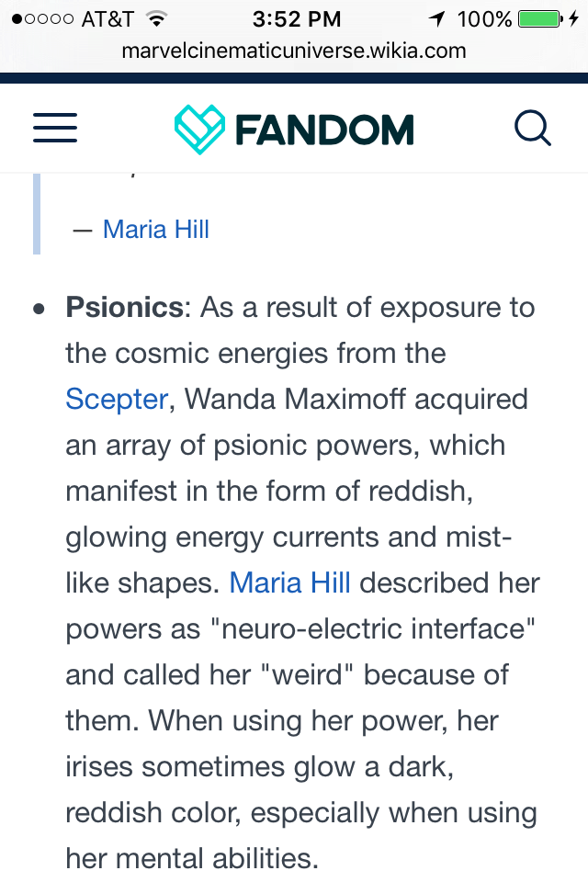Click the FANDOM wordmark text
Screen dimensions: 588x882
tap(324, 130)
